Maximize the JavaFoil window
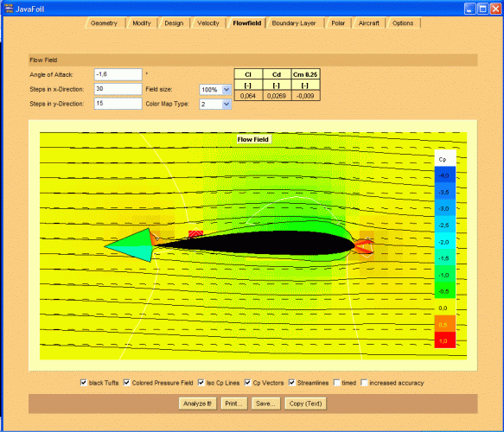The image size is (504, 432). (482, 9)
